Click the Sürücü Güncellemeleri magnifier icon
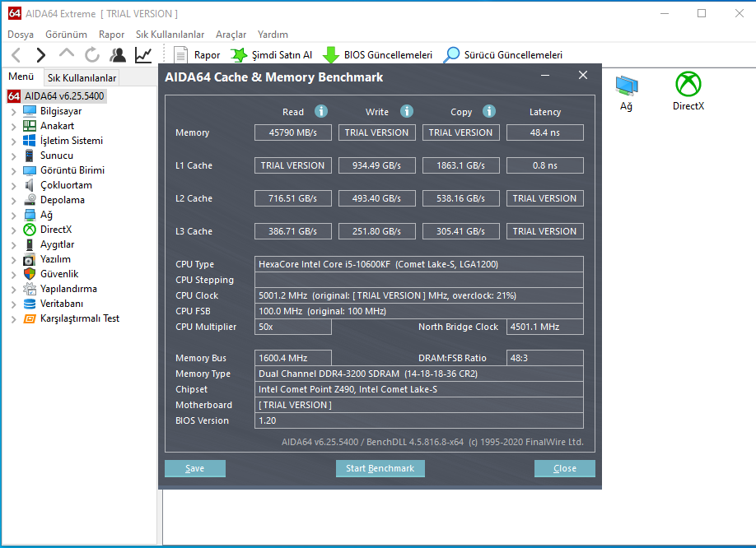756x548 pixels. [451, 55]
